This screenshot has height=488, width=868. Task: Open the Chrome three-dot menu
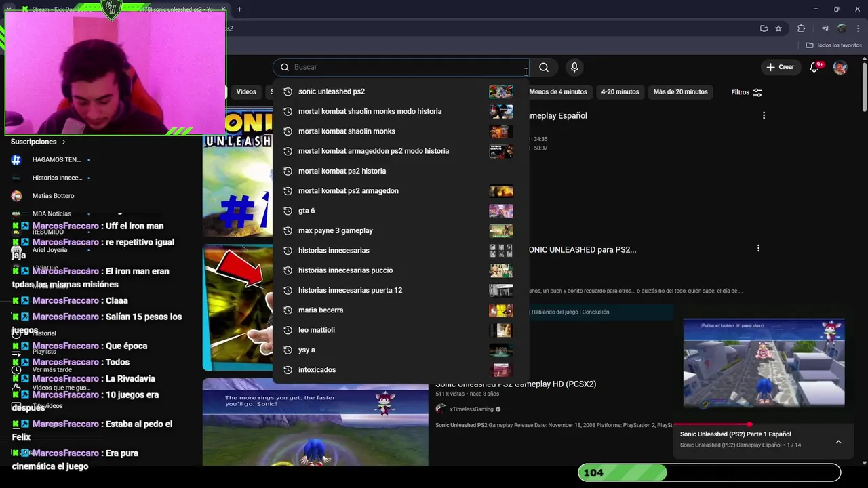tap(858, 28)
